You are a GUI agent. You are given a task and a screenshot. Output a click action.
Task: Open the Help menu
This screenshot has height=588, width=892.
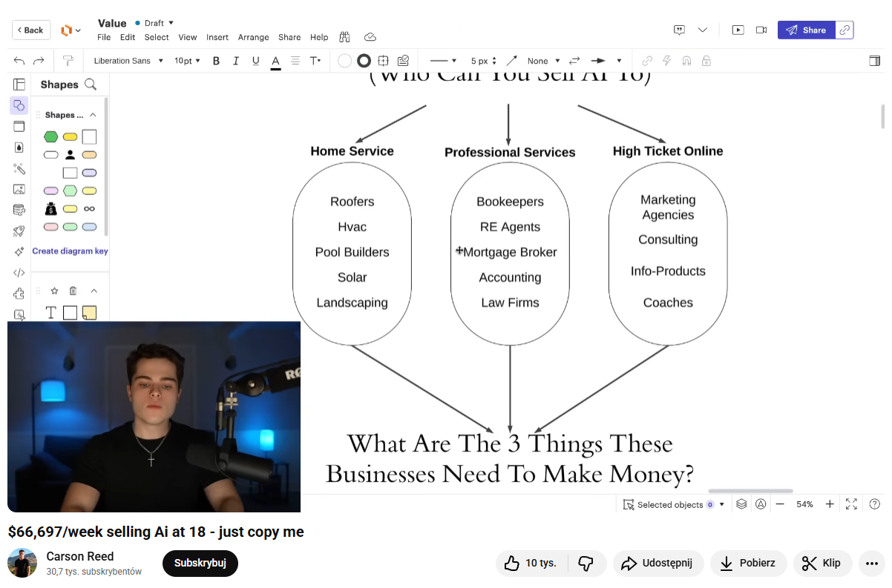click(319, 37)
